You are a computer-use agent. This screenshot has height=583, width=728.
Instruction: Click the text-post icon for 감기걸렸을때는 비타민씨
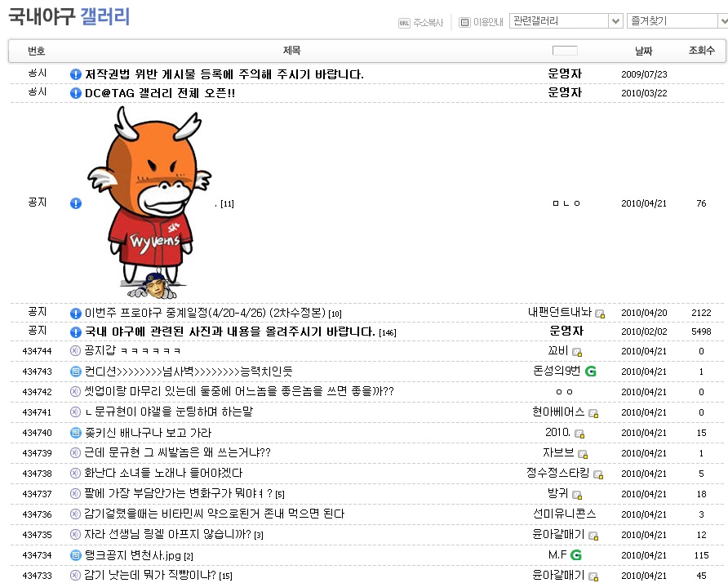75,514
